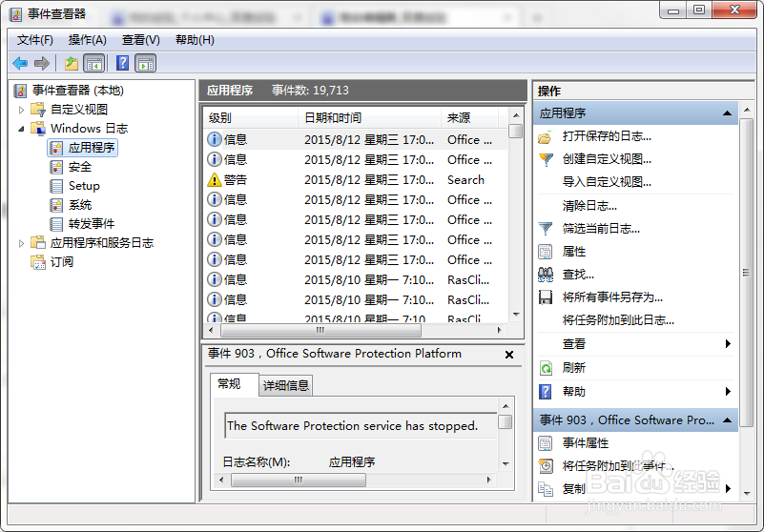Open the 查看 submenu arrow
Viewport: 764px width, 532px height.
point(728,344)
